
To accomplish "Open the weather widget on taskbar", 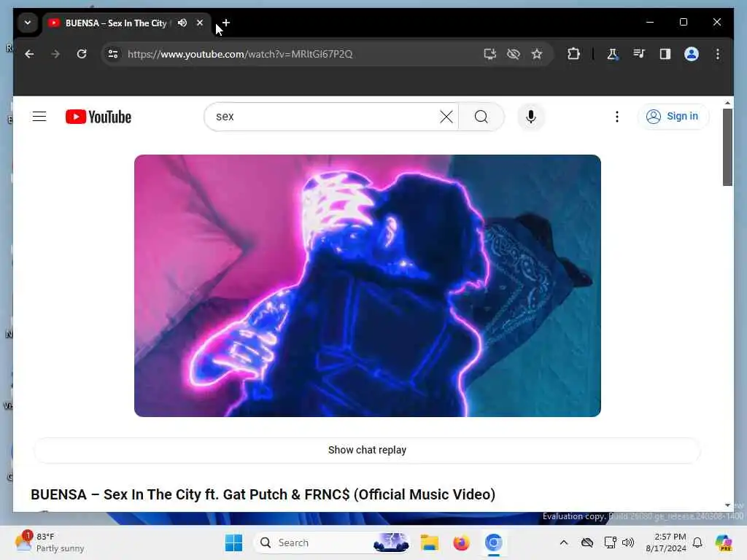I will 49,542.
